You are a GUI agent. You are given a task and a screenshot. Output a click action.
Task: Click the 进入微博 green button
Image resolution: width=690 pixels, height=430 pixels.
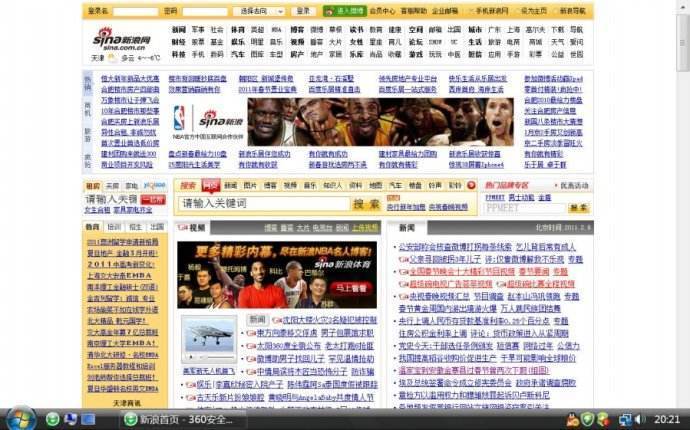click(x=344, y=11)
